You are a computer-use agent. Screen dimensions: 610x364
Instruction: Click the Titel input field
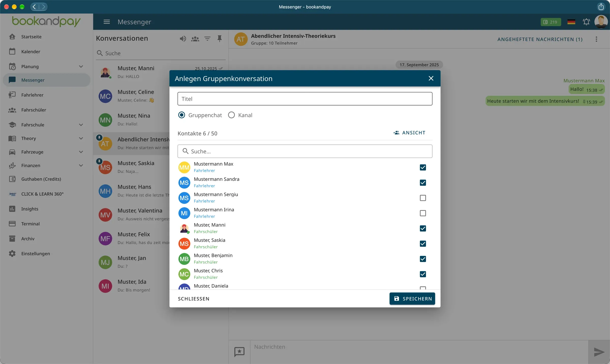pyautogui.click(x=305, y=99)
